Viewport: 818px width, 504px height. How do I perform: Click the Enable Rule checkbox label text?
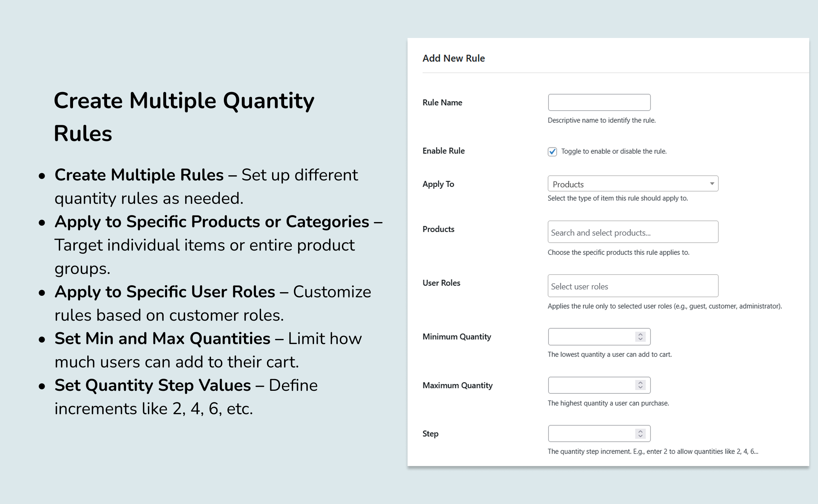point(612,151)
